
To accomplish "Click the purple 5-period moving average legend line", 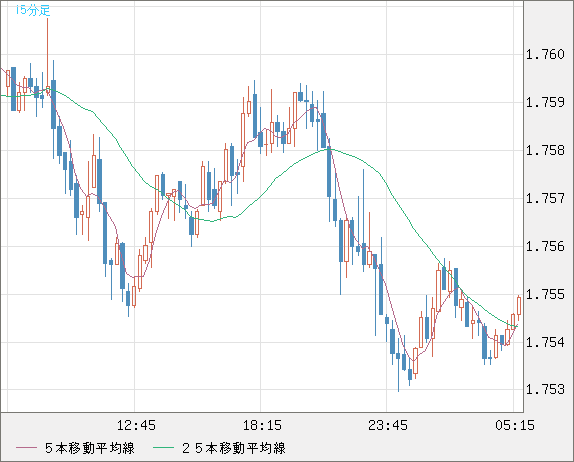I will 26,448.
